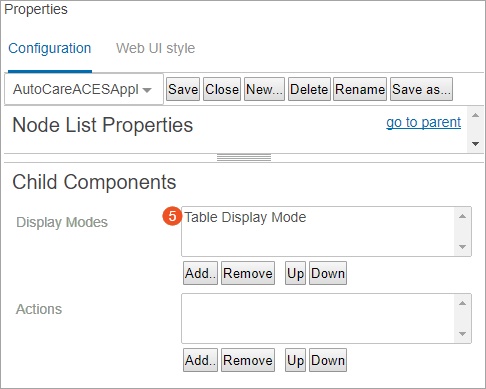Click the Delete button
Viewport: 486px width, 389px height.
[x=309, y=89]
